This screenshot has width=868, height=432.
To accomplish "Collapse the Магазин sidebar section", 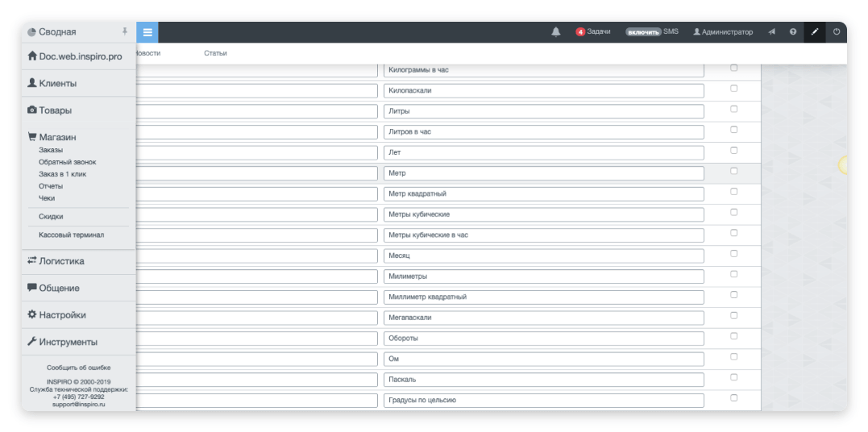I will [57, 137].
